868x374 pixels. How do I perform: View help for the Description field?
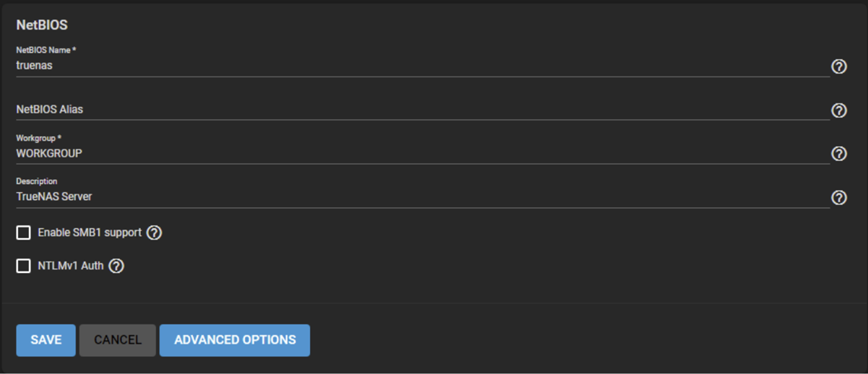838,198
